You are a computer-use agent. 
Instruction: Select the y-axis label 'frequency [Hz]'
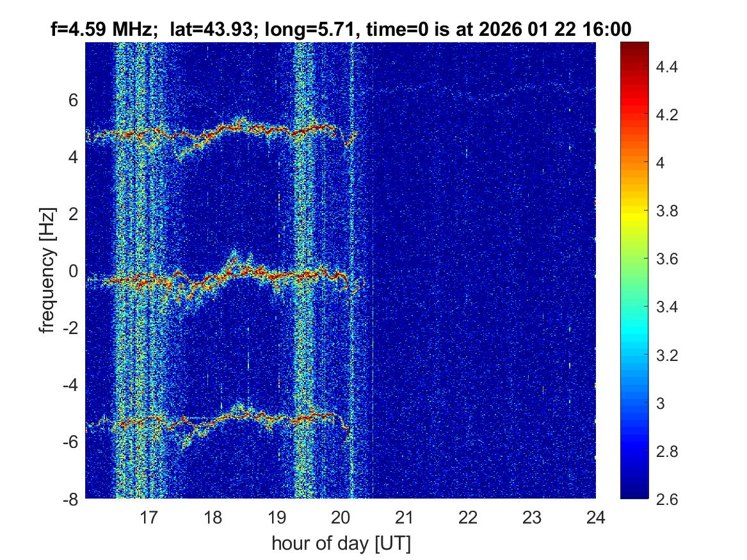click(46, 270)
